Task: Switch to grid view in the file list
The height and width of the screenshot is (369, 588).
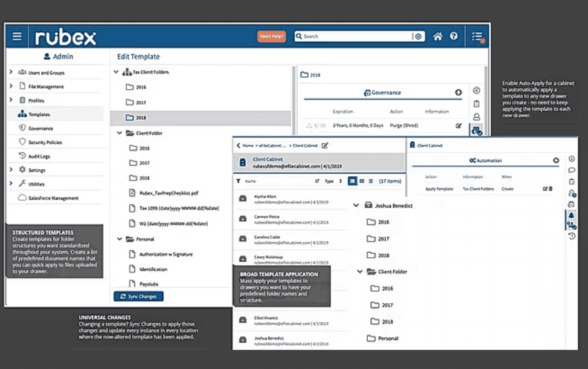Action: click(x=372, y=181)
